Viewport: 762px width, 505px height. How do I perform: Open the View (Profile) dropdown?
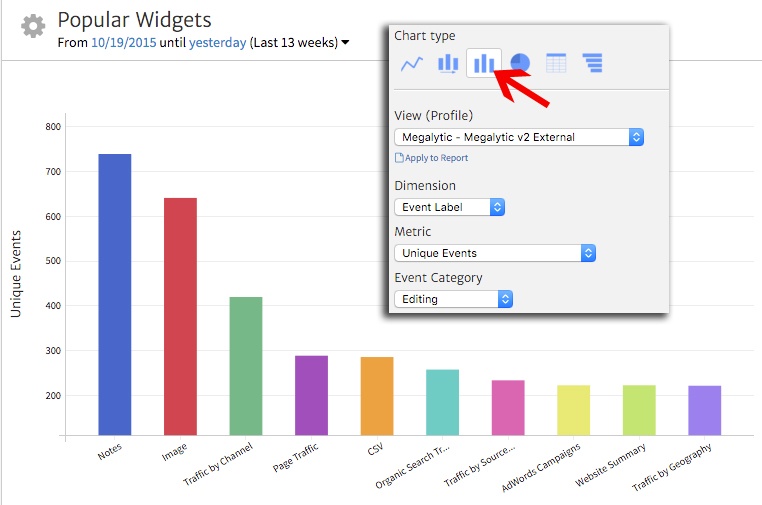point(519,137)
